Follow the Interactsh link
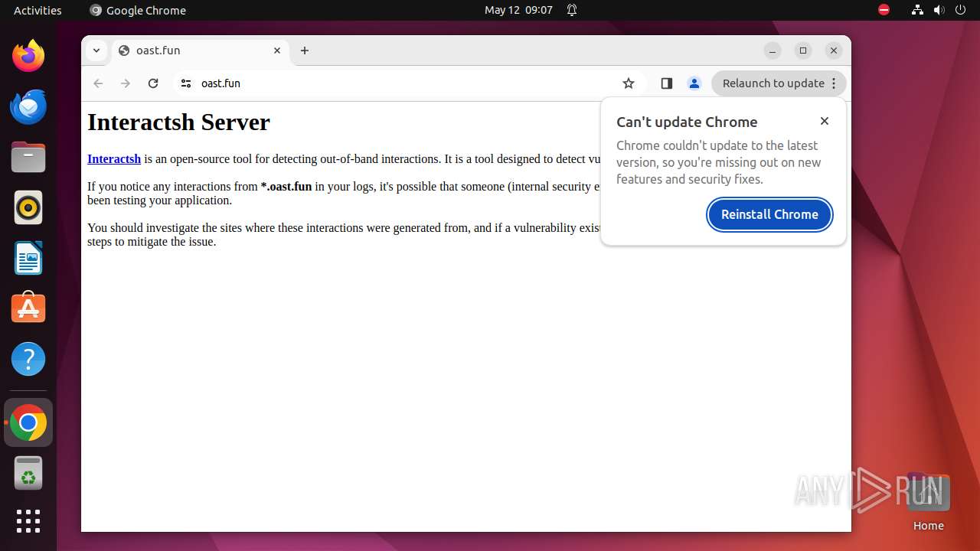980x551 pixels. pyautogui.click(x=114, y=159)
